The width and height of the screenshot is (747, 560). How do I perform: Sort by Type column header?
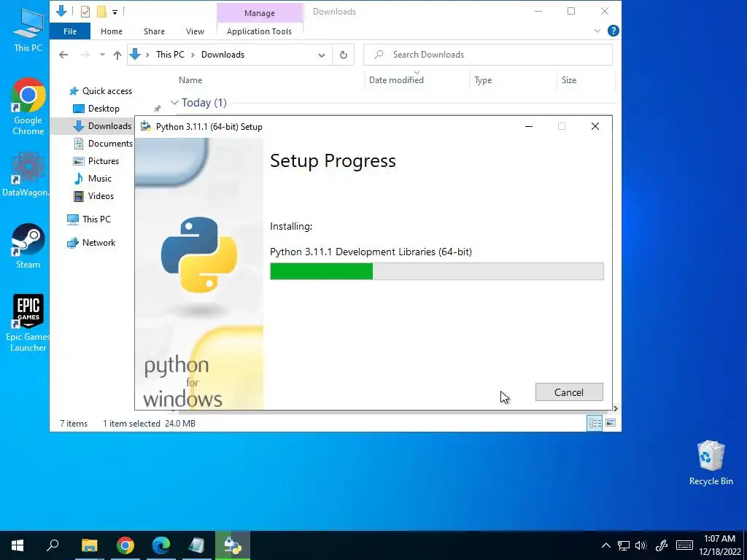click(483, 80)
